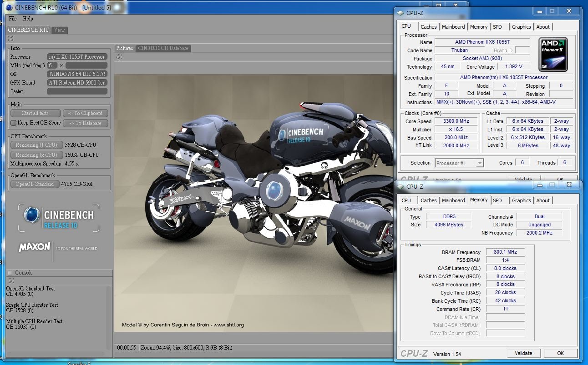Open Memory tab in upper CPU-Z window
This screenshot has width=588, height=365.
point(479,27)
